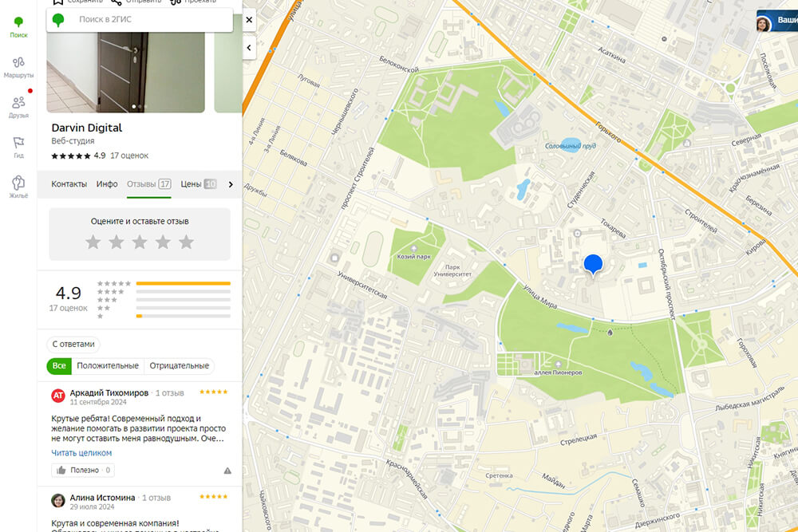Switch to the Контакты tab
The height and width of the screenshot is (532, 798).
click(69, 184)
